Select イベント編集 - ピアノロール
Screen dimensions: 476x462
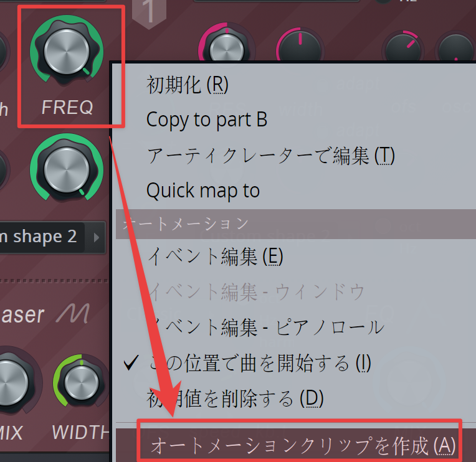266,328
